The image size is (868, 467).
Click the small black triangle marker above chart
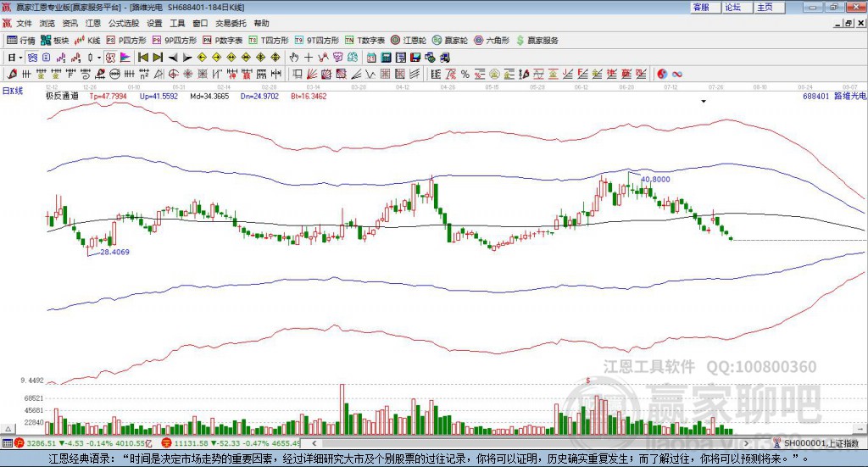point(704,101)
